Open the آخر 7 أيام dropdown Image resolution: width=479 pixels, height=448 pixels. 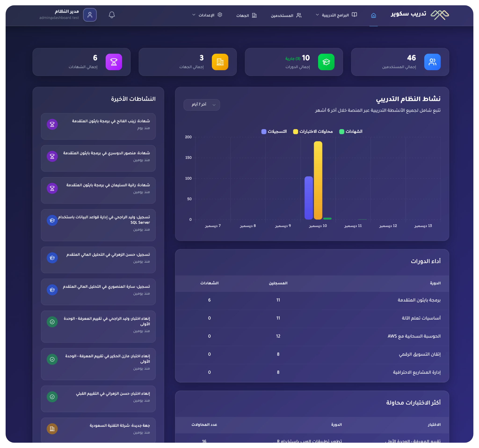[201, 105]
